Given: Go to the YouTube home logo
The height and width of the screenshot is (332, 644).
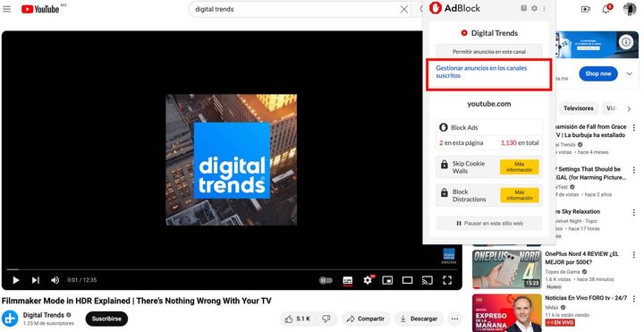Looking at the screenshot, I should (40, 9).
